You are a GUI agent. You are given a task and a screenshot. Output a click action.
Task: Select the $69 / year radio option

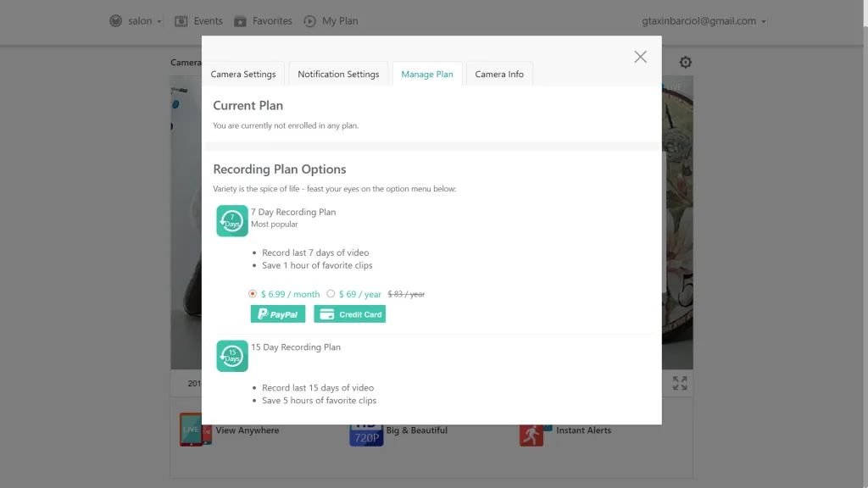(331, 294)
